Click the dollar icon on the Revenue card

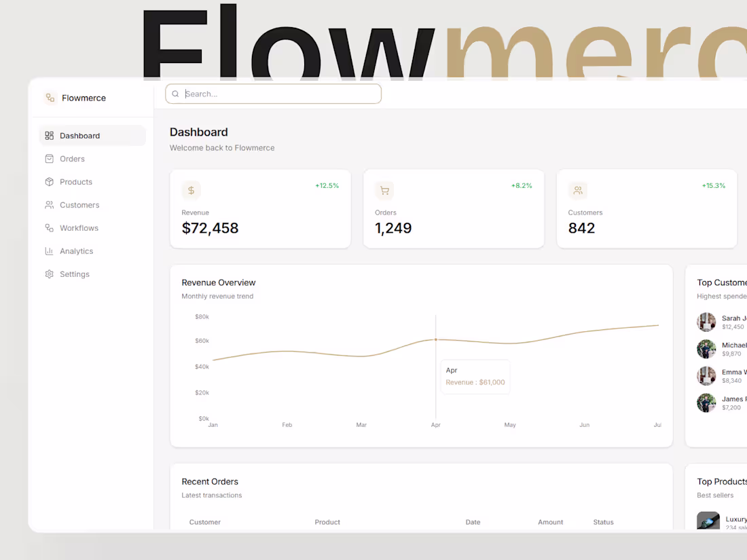tap(191, 190)
